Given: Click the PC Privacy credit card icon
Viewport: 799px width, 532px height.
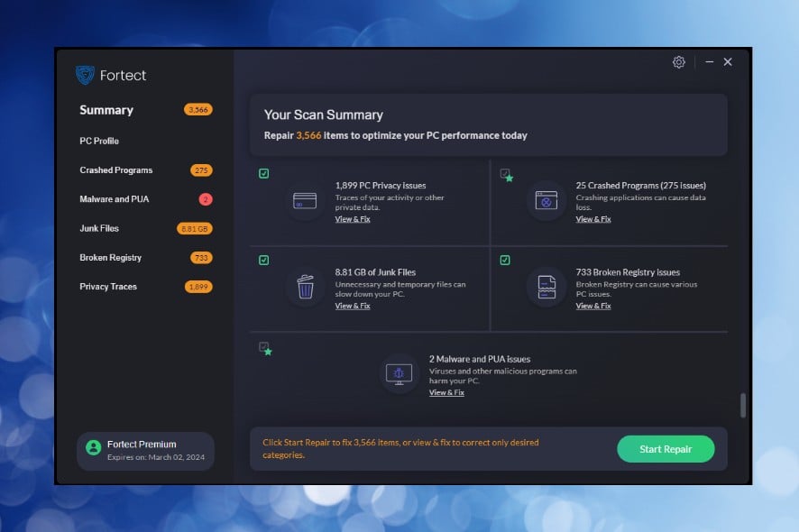Looking at the screenshot, I should pyautogui.click(x=305, y=201).
